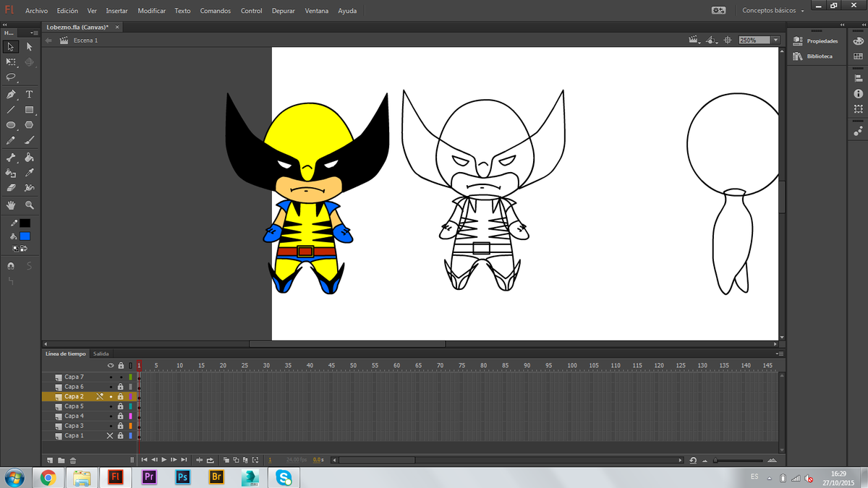This screenshot has height=488, width=868.
Task: Center the stage with crosshair icon
Action: coord(728,40)
